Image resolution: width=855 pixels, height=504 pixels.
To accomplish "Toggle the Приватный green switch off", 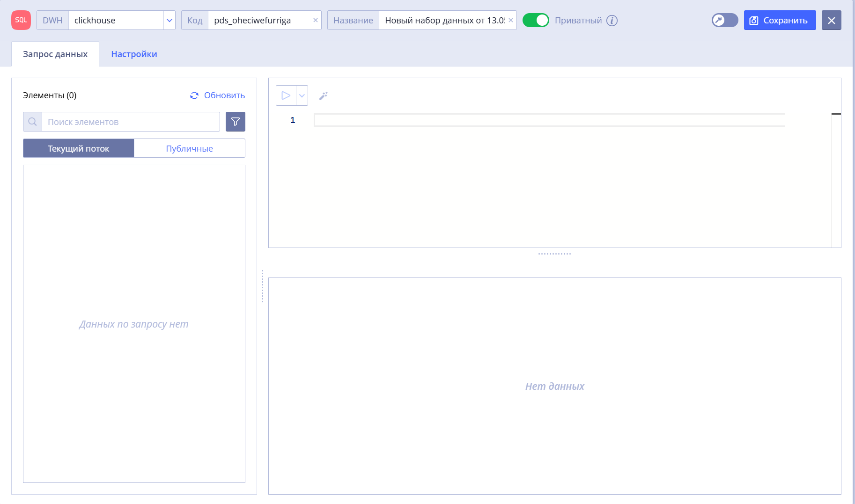I will (536, 20).
